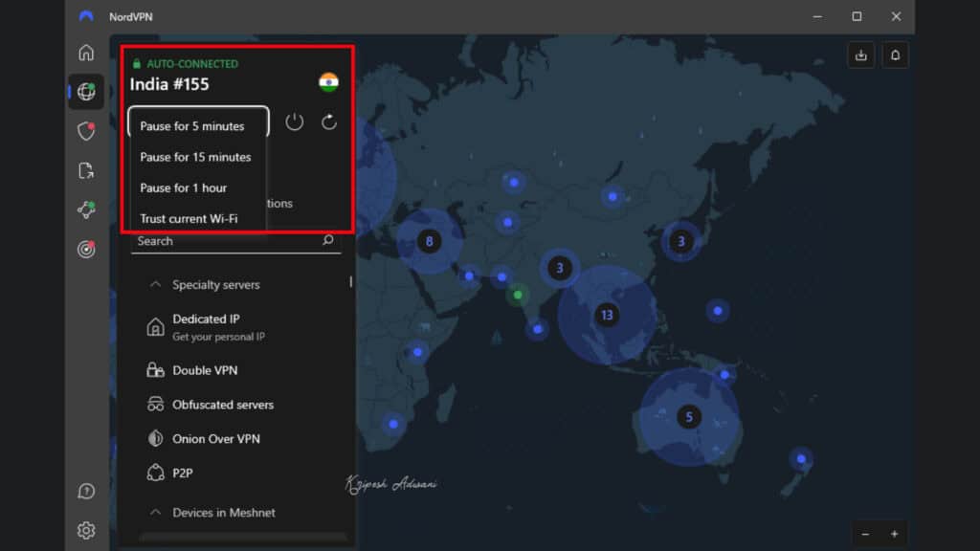Collapse the Devices in Meshnet section

pyautogui.click(x=155, y=513)
